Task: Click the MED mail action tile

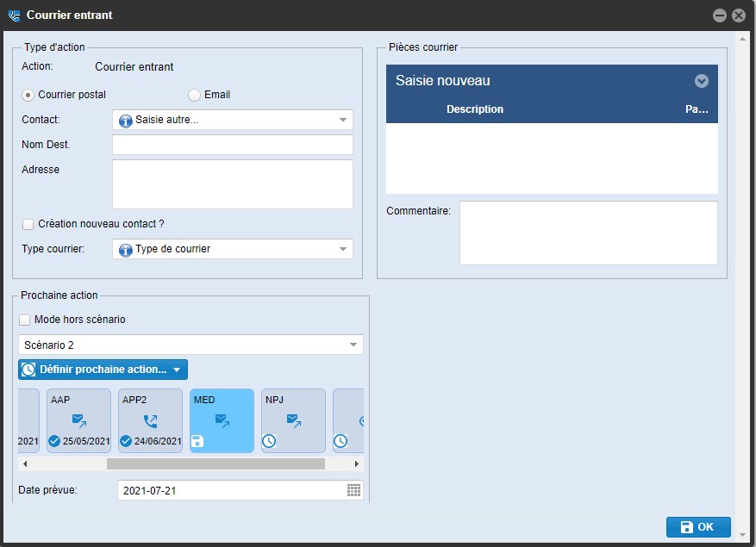Action: pos(222,420)
